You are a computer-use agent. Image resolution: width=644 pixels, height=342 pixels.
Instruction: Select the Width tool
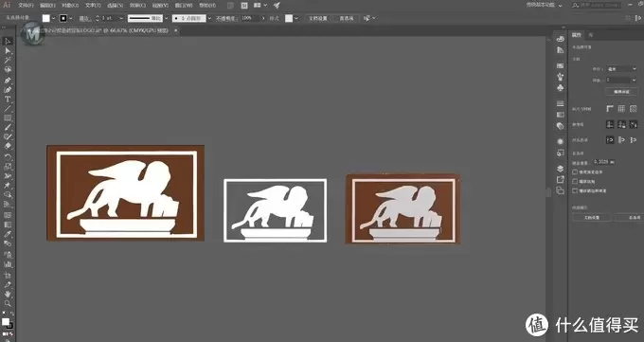[x=8, y=176]
